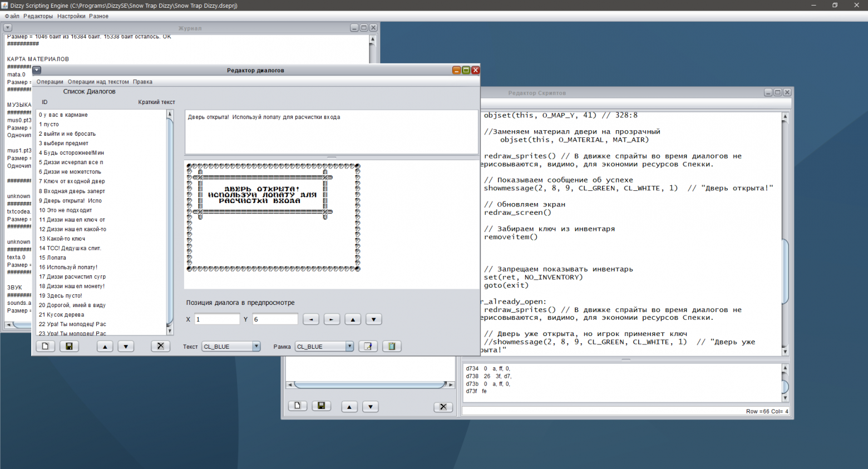Image resolution: width=868 pixels, height=469 pixels.
Task: Click the Журнал log window title bar
Action: tap(190, 28)
